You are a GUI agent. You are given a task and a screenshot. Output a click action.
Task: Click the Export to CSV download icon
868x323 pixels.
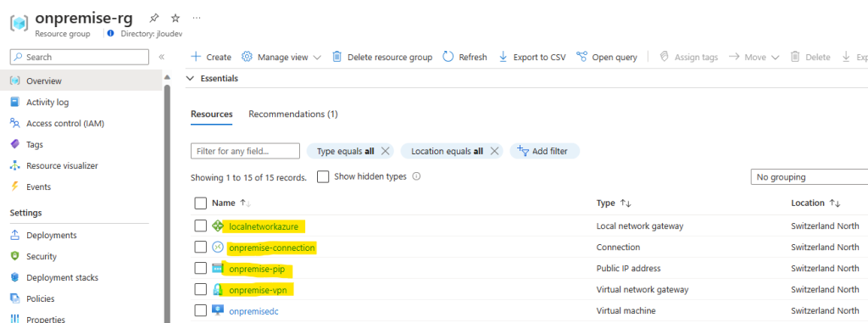[504, 57]
